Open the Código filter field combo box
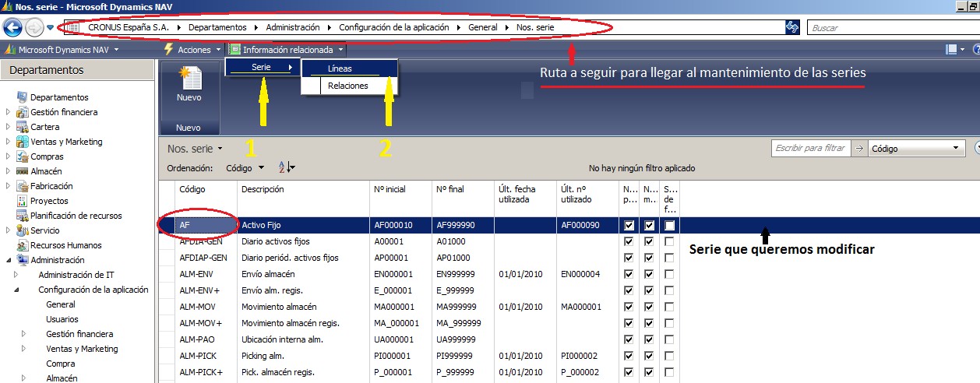Viewport: 980px width, 383px height. (917, 148)
